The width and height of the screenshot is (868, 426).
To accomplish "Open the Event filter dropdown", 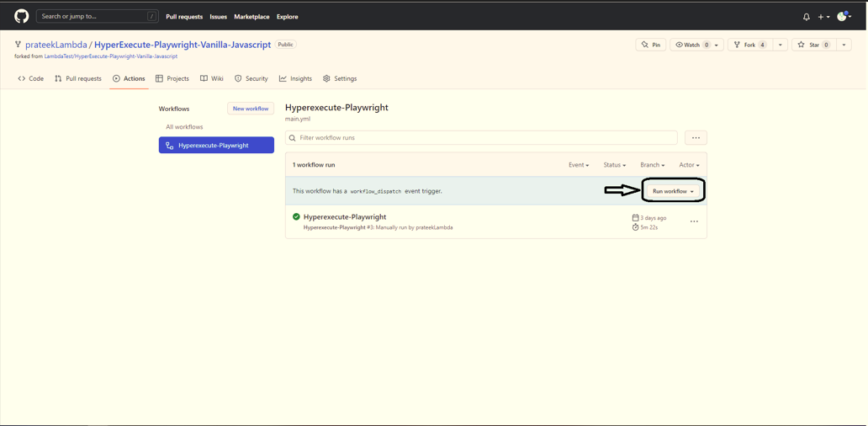I will point(579,165).
